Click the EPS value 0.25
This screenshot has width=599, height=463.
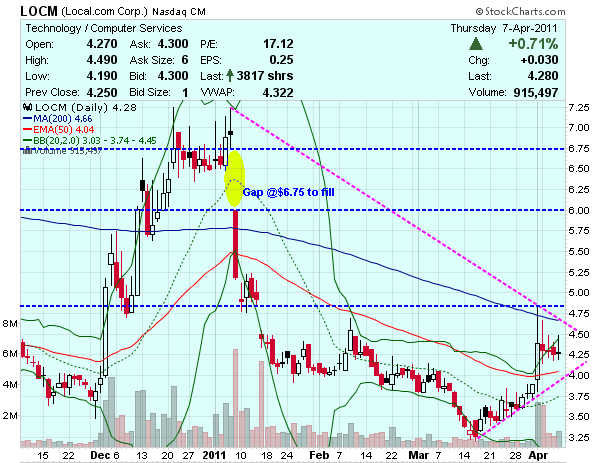281,60
